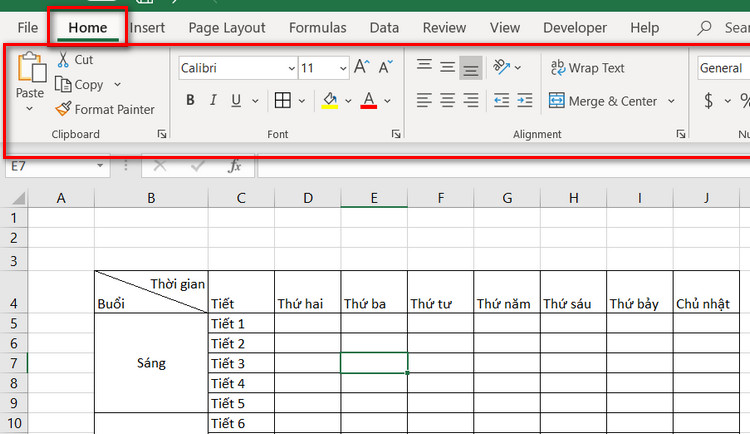Open Clipboard dialog launcher

(162, 134)
